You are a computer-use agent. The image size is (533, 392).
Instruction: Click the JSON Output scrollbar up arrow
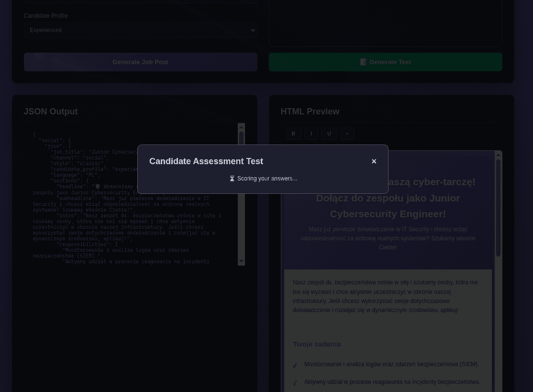(241, 126)
